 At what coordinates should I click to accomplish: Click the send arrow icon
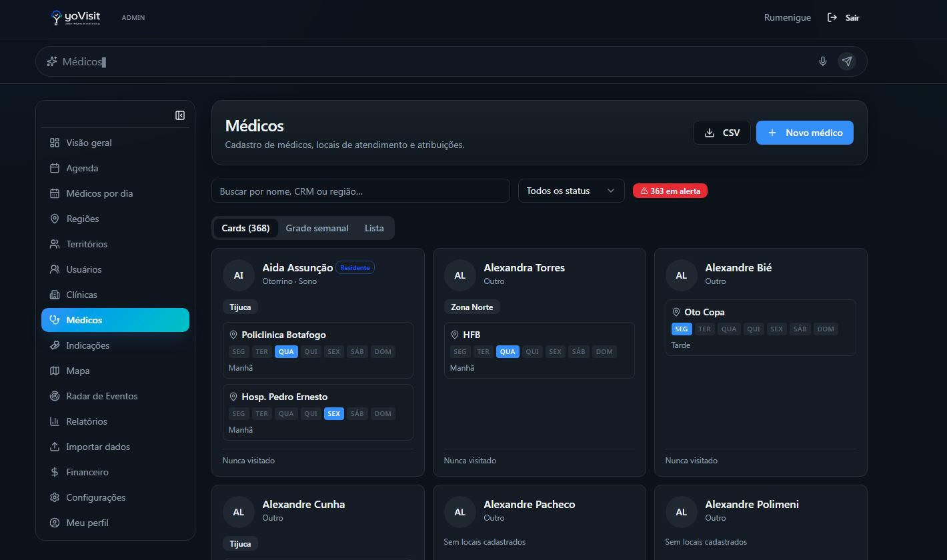pos(847,61)
